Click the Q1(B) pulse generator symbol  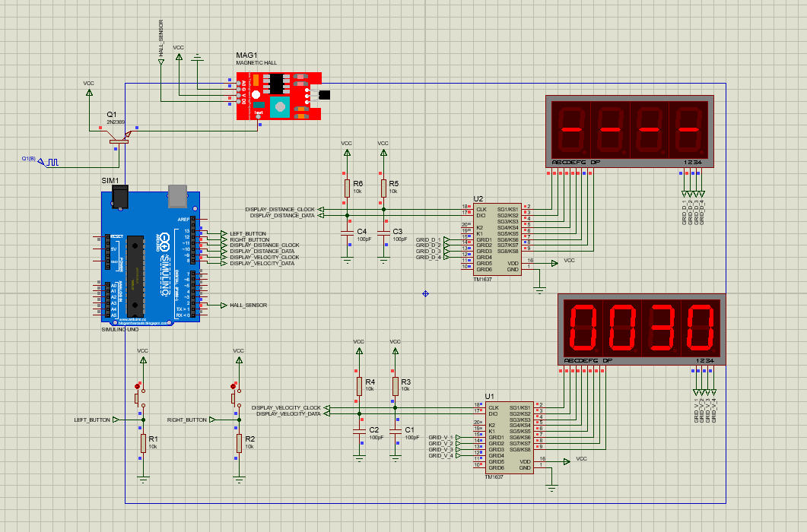pyautogui.click(x=49, y=163)
